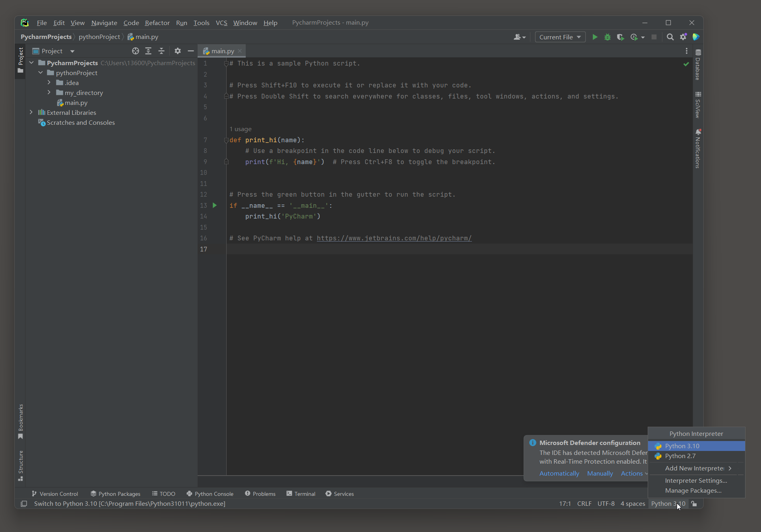
Task: Choose Manage Packages... from popup
Action: tap(697, 491)
